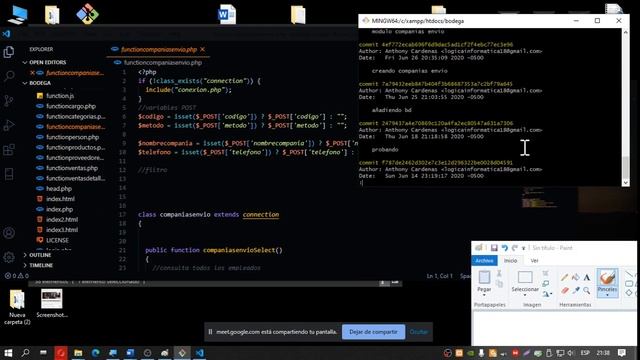This screenshot has height=360, width=640.
Task: Open This PC icon on desktop
Action: point(18,15)
